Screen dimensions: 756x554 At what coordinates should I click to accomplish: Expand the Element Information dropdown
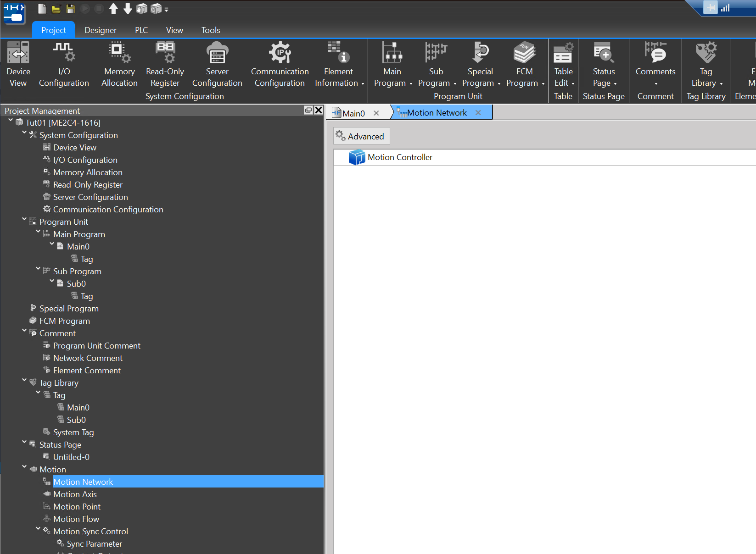click(363, 84)
